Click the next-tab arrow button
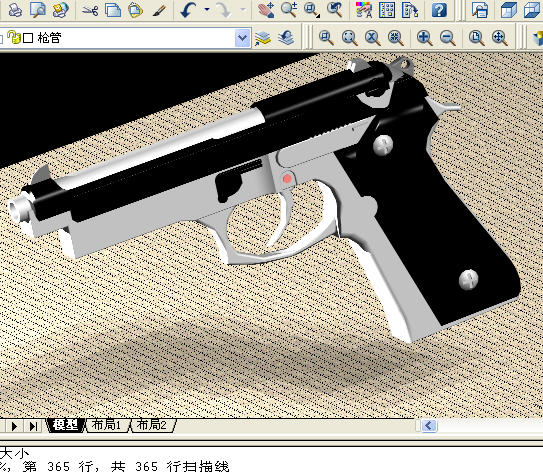 coord(14,426)
